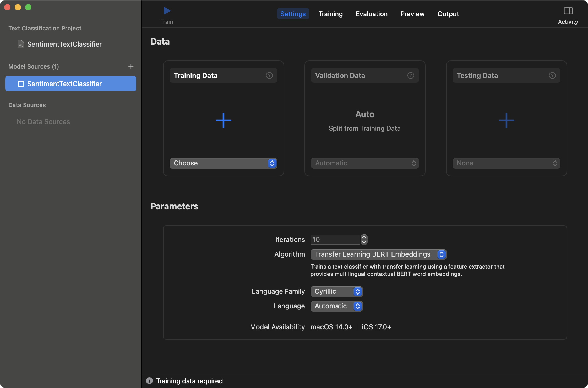Click the Testing Data header
This screenshot has height=388, width=588.
(506, 75)
